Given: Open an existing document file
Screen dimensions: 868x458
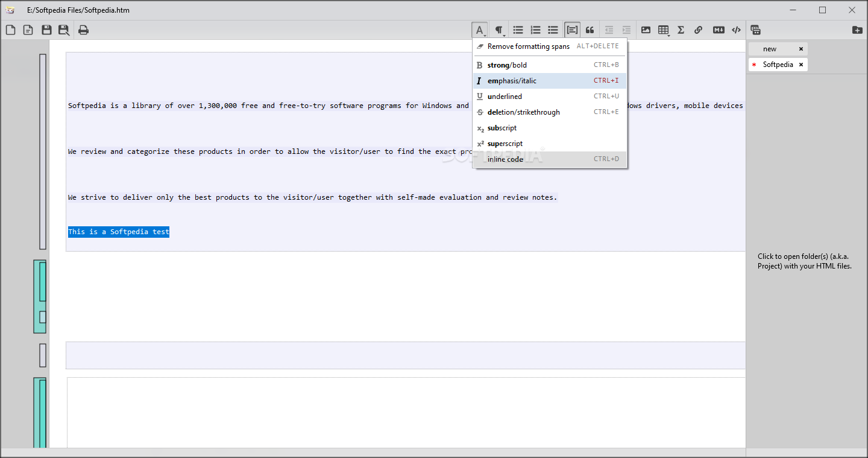Looking at the screenshot, I should pos(28,30).
